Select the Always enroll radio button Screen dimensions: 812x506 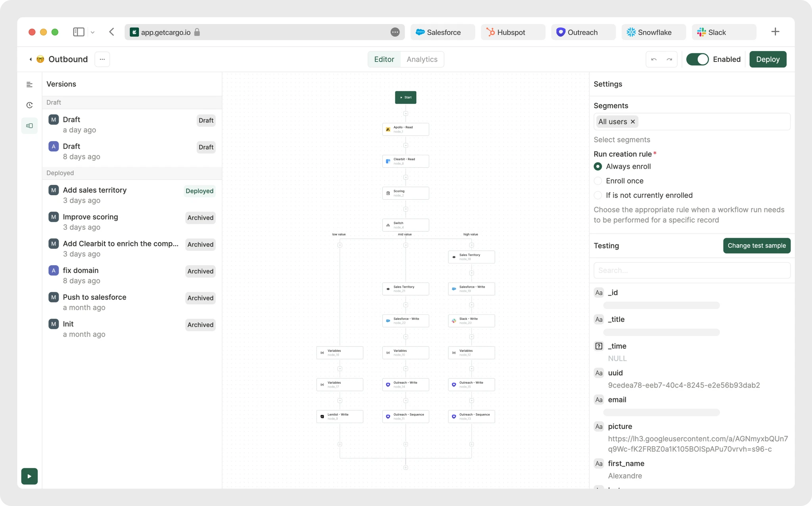click(x=598, y=166)
